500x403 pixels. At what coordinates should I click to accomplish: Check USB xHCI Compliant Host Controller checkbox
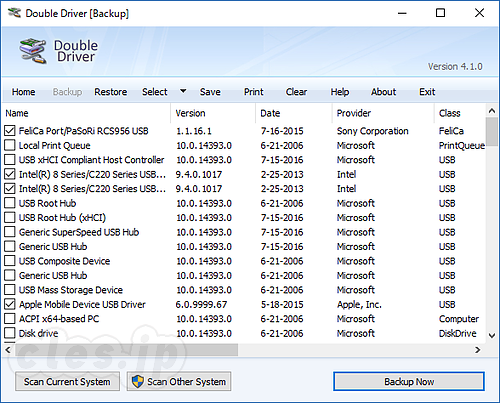click(10, 160)
